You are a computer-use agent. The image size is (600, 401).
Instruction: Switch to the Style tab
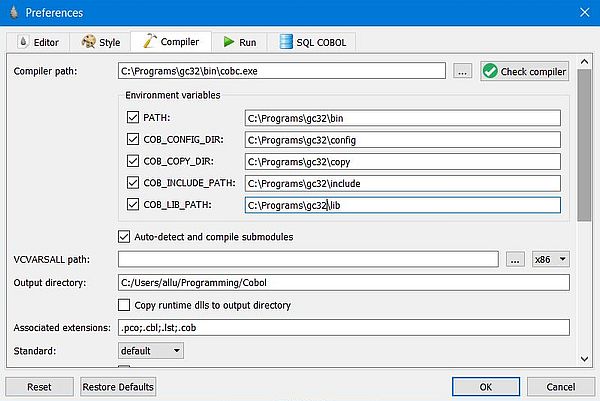(101, 42)
